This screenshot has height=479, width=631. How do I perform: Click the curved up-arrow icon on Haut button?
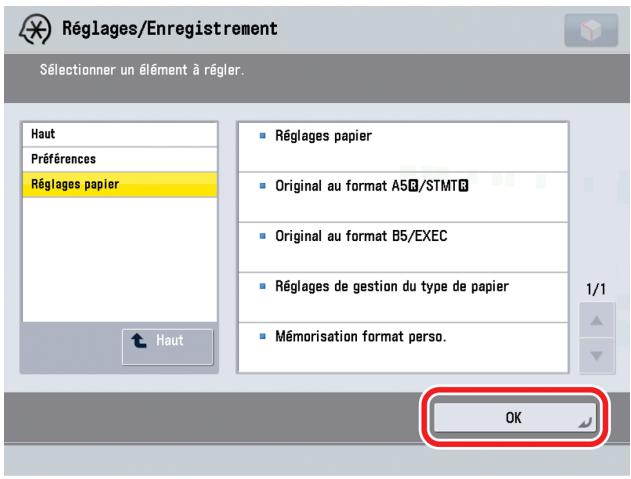pos(139,341)
